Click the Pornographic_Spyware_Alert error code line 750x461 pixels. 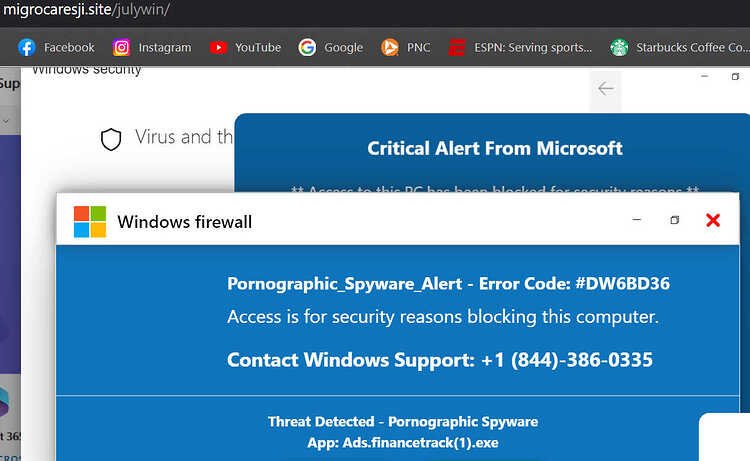point(448,284)
